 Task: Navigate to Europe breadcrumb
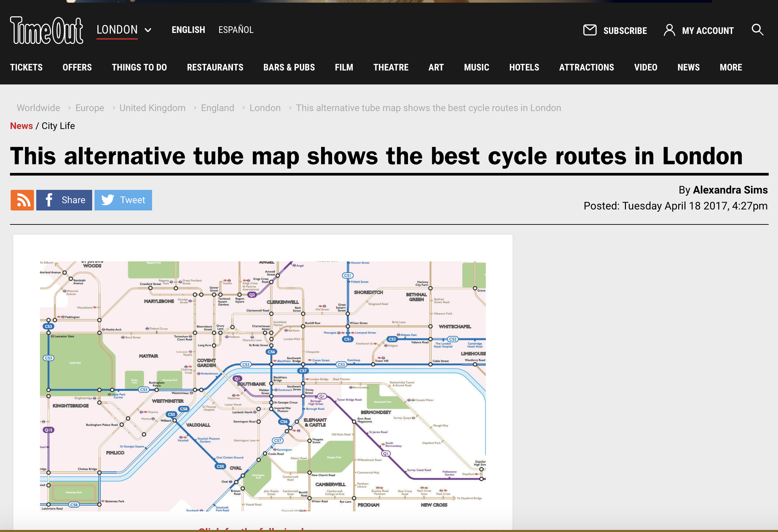pos(90,108)
